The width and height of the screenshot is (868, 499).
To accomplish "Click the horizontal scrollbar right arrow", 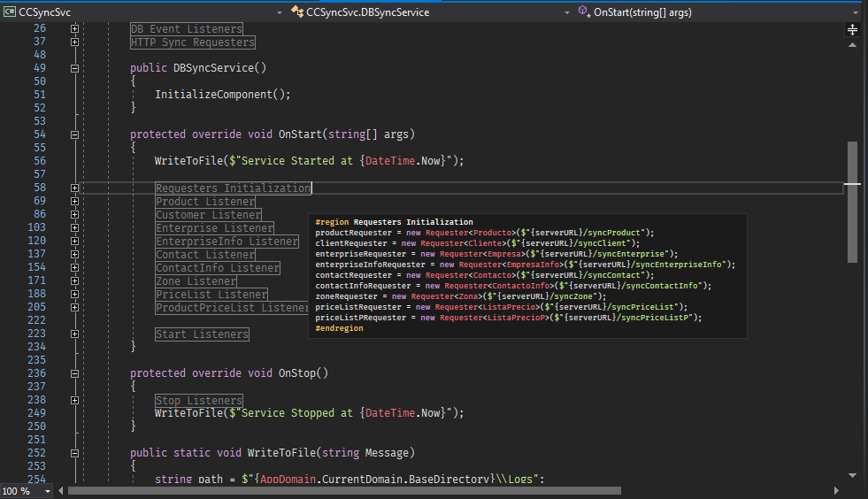I will [x=836, y=491].
